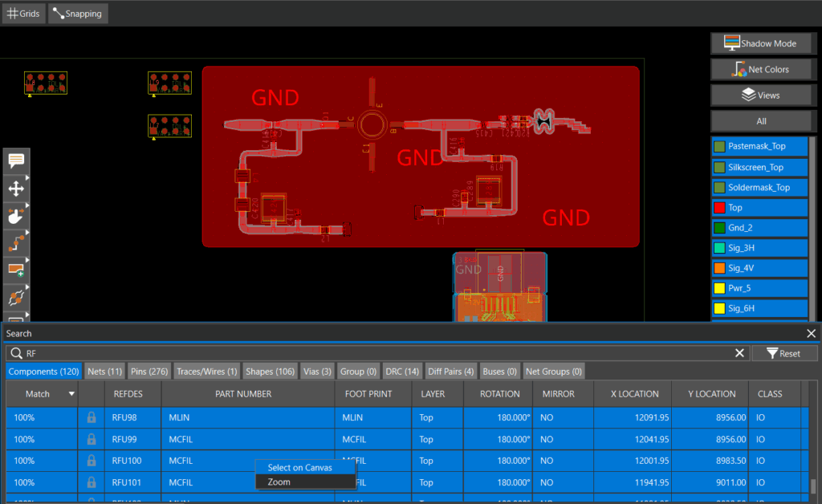
Task: Expand the route trace tool flyout arrow
Action: (27, 233)
